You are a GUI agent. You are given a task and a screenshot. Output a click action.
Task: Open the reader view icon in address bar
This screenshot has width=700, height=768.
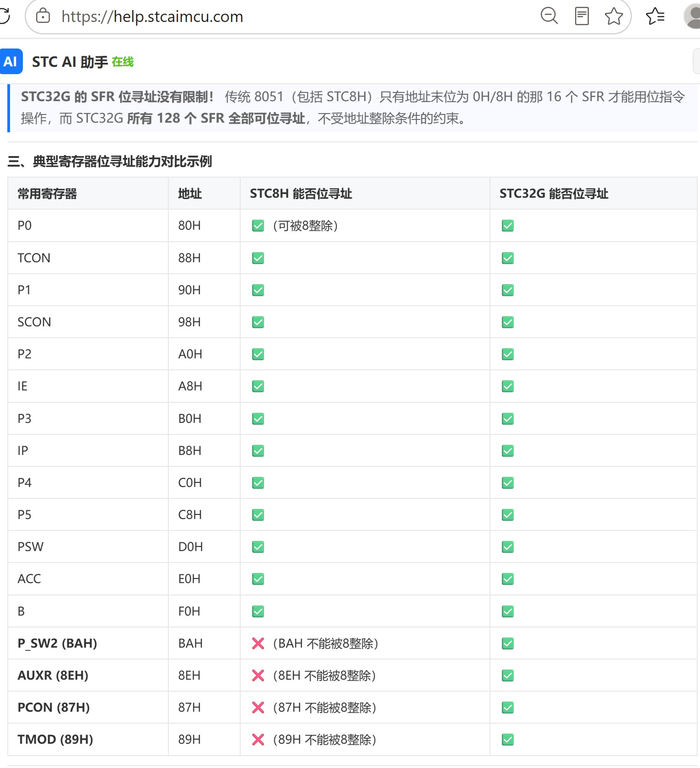pos(582,16)
